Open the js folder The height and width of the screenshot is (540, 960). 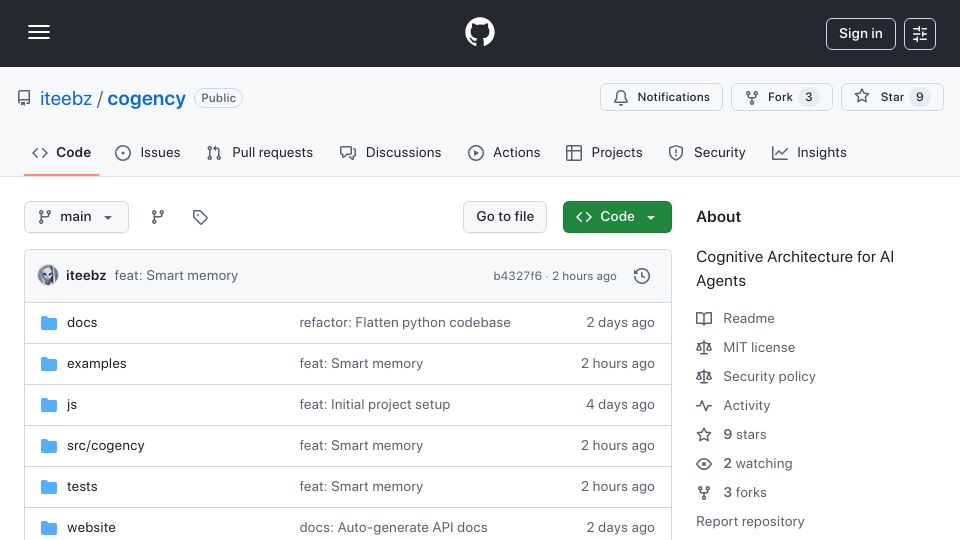click(72, 405)
